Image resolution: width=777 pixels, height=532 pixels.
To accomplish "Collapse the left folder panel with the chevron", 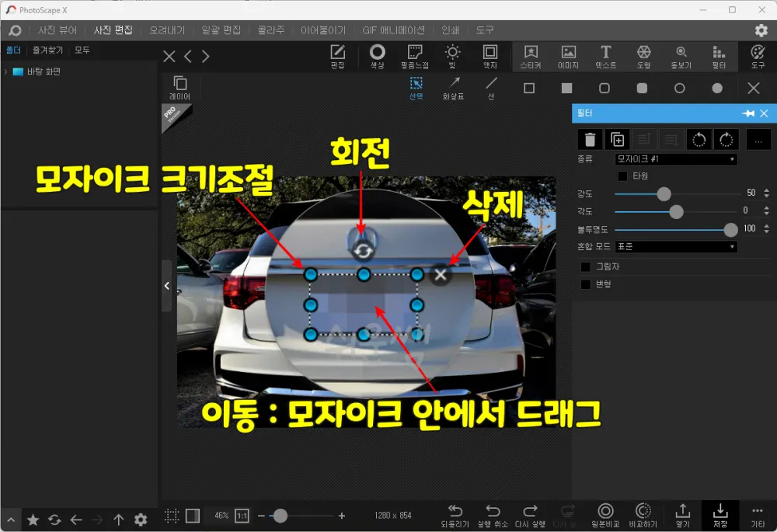I will (166, 285).
